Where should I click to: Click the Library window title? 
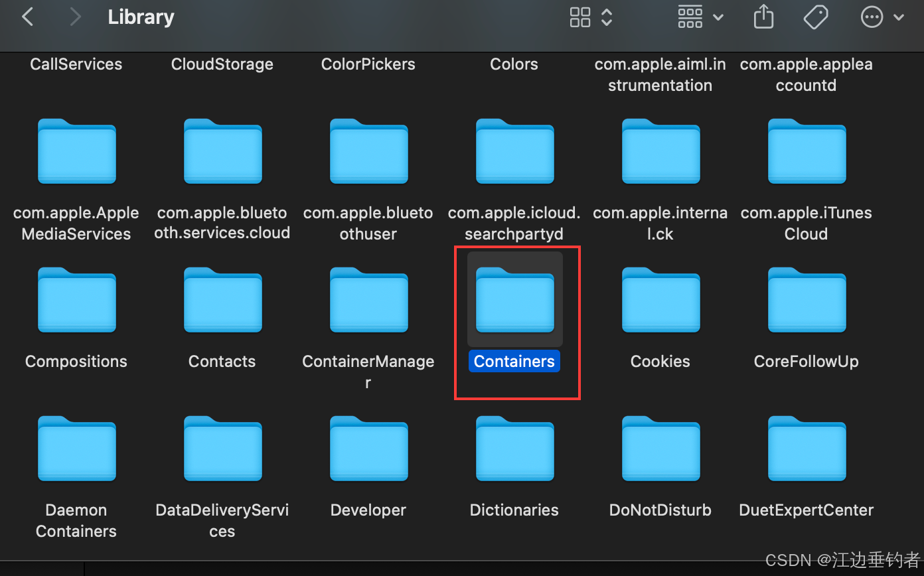click(x=141, y=17)
